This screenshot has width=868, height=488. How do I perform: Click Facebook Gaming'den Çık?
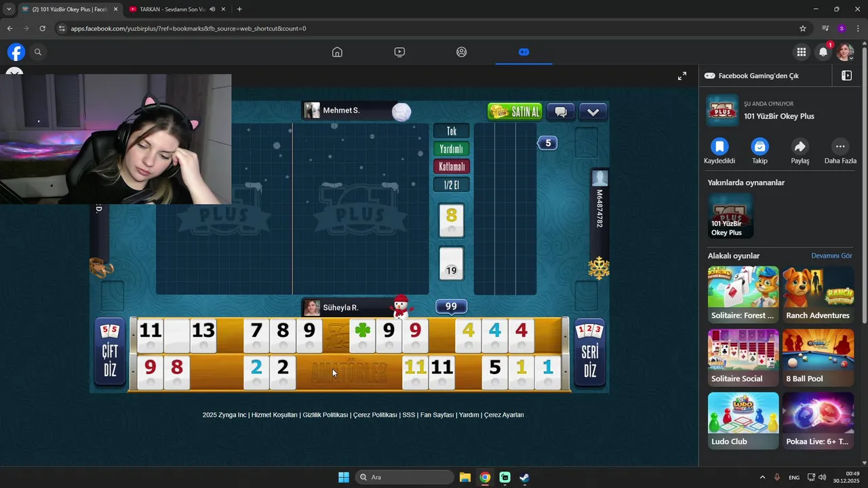tap(751, 76)
